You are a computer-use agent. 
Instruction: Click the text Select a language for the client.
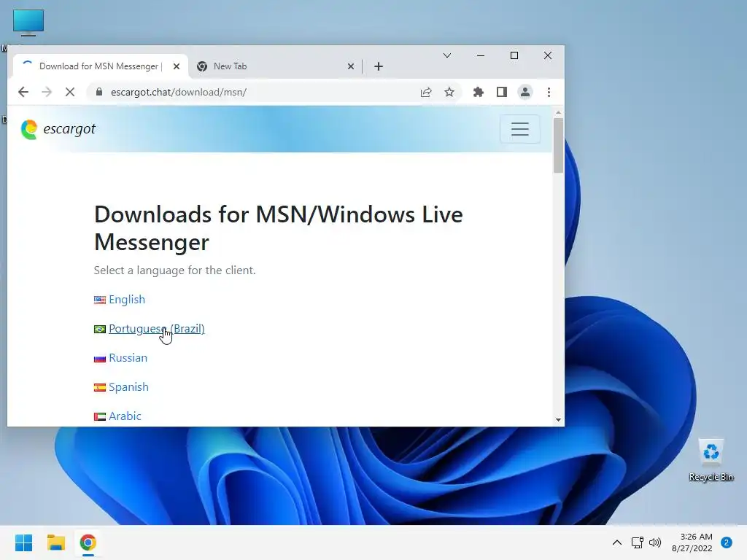pos(174,271)
